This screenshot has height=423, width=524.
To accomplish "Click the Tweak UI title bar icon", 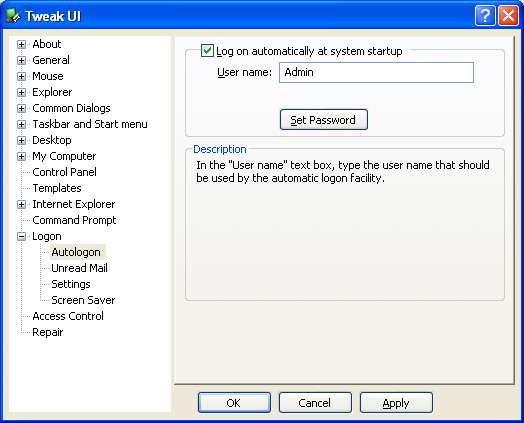I will (13, 15).
